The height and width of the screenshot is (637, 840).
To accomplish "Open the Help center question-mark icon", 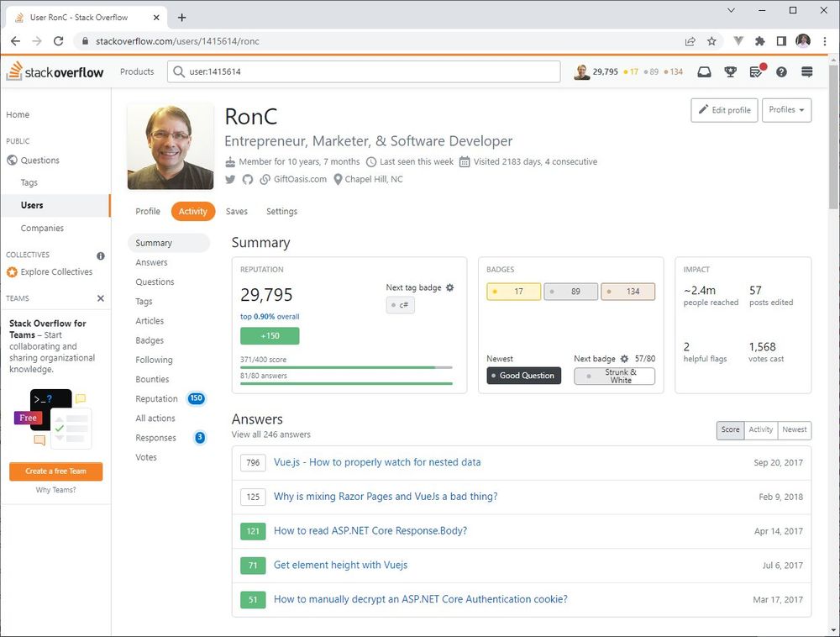I will 781,71.
